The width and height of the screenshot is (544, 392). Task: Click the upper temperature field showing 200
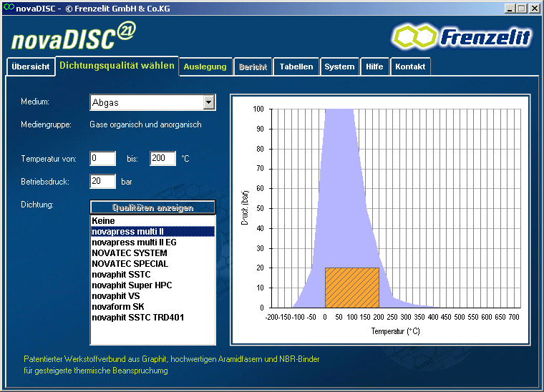162,159
